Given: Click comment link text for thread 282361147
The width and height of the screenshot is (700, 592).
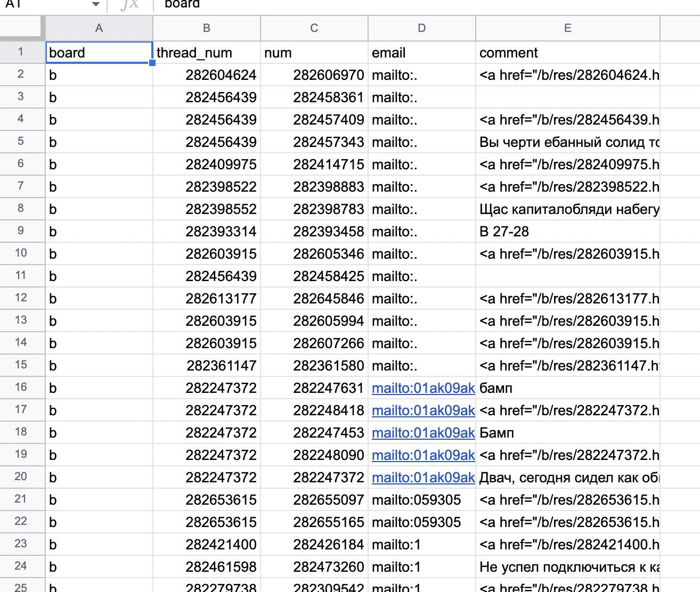Looking at the screenshot, I should pos(569,366).
